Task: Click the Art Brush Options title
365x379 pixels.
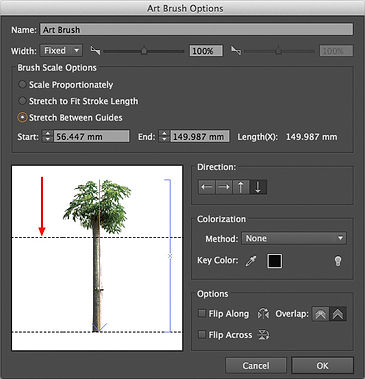Action: pos(185,8)
